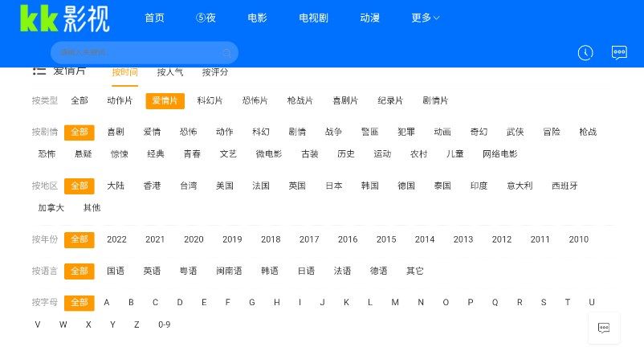Filter region by 香港
Viewport: 644px width, 351px height.
152,186
